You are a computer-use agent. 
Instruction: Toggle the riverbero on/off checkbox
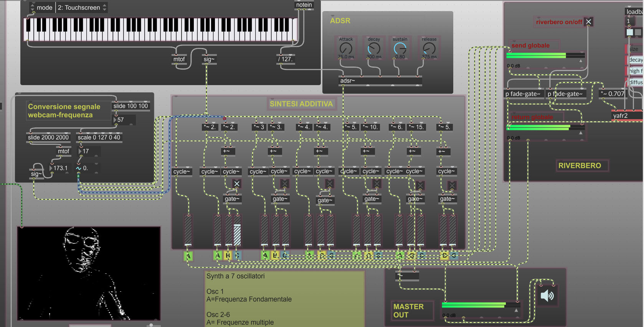[x=589, y=22]
